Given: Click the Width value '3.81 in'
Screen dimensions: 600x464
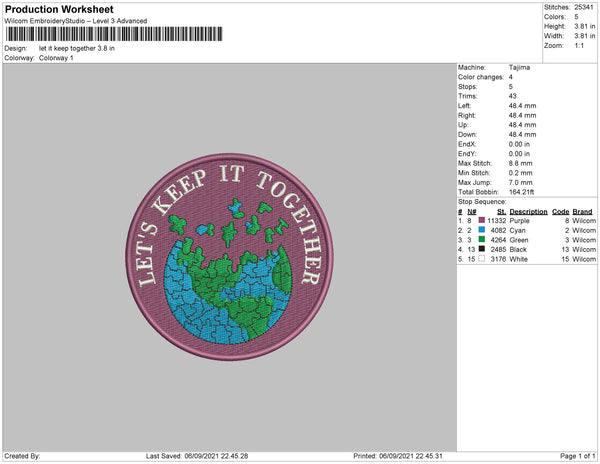Looking at the screenshot, I should click(x=584, y=36).
